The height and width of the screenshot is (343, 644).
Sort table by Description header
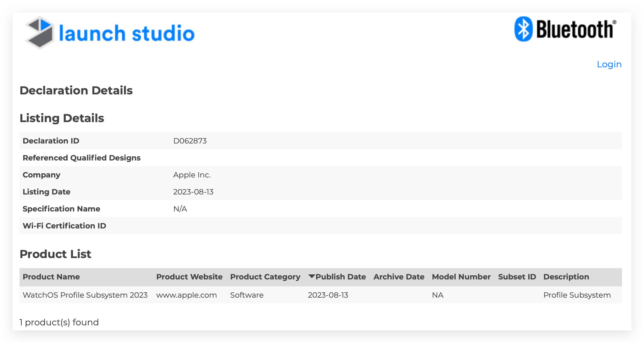point(566,277)
